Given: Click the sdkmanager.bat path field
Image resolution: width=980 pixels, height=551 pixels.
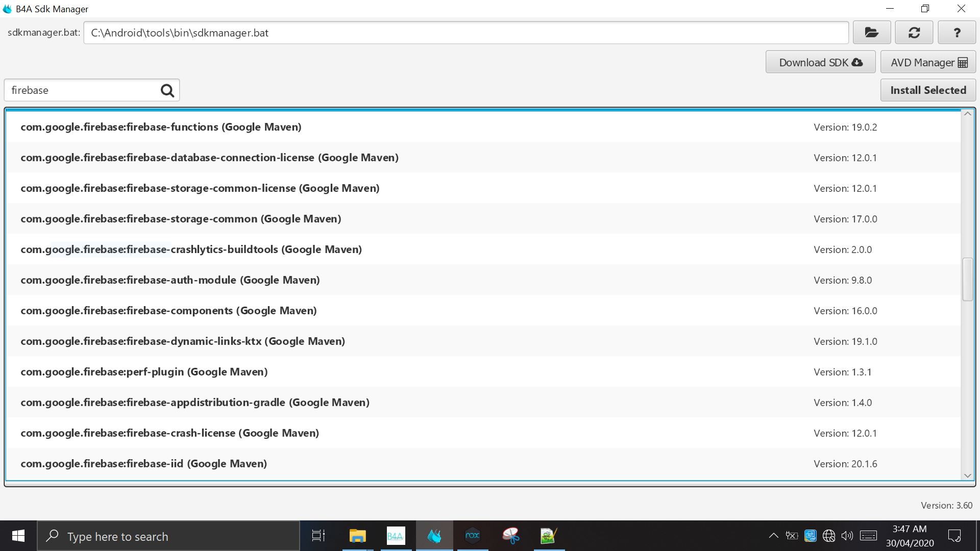Looking at the screenshot, I should point(466,33).
